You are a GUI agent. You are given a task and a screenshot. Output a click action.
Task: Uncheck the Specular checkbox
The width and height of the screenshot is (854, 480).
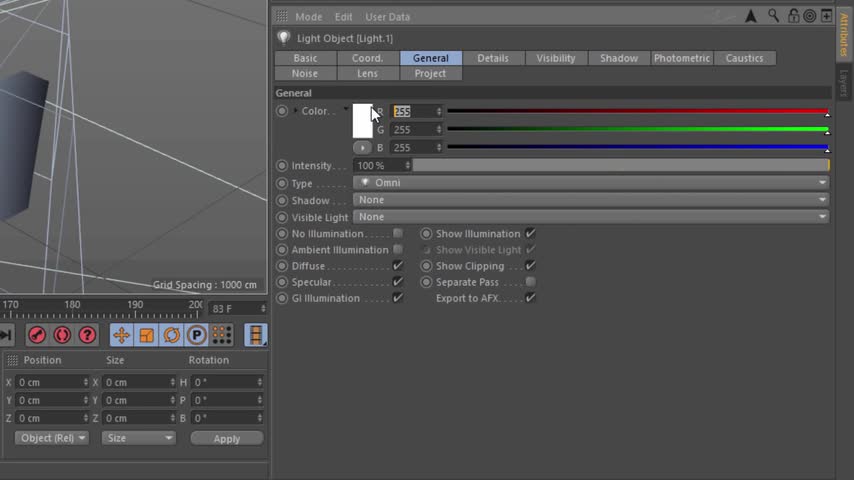(398, 282)
